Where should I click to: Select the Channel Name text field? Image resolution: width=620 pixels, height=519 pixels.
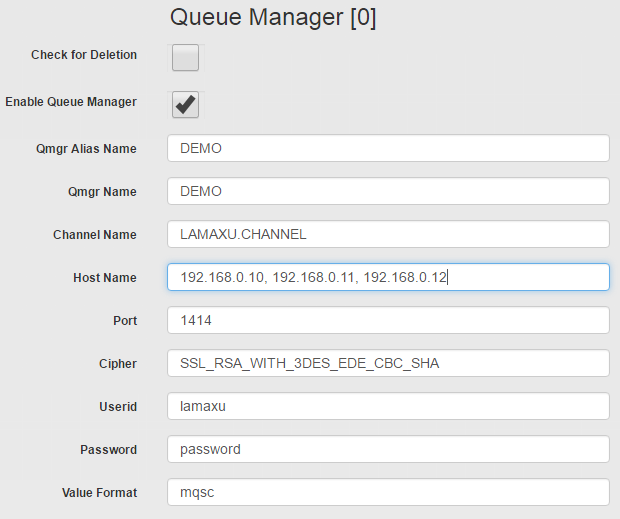pyautogui.click(x=388, y=234)
